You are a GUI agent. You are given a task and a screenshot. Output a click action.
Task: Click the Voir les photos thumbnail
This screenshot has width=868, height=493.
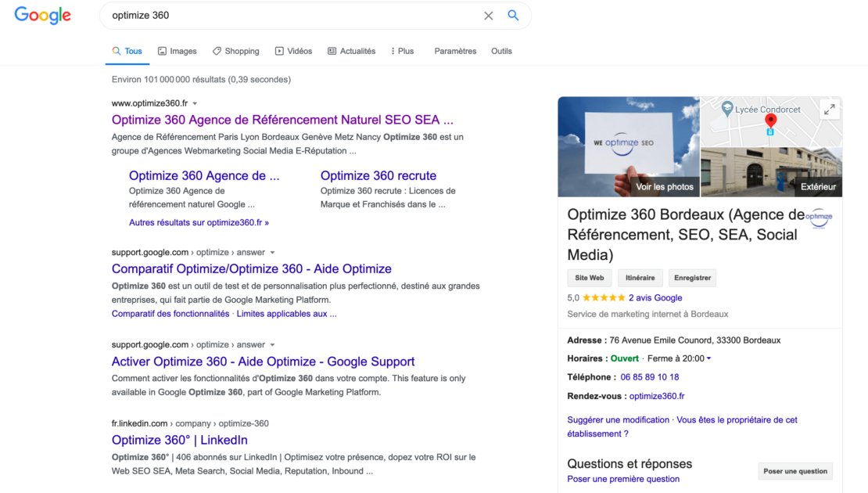click(629, 147)
